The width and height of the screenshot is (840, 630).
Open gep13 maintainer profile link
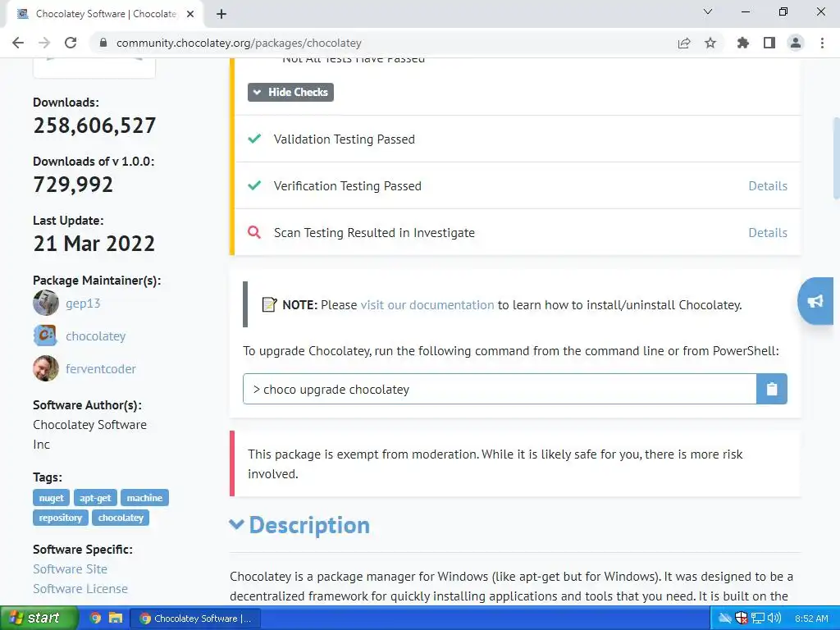tap(83, 304)
